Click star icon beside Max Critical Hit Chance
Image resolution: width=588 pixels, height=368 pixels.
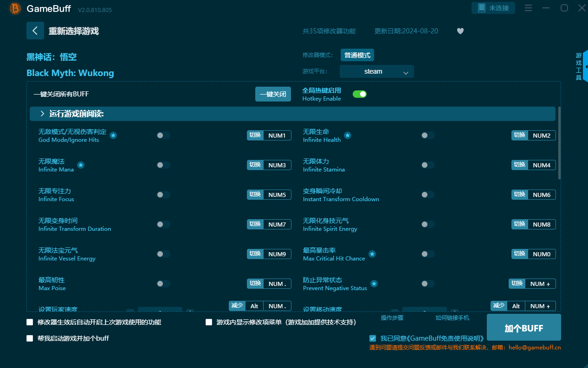pos(372,254)
